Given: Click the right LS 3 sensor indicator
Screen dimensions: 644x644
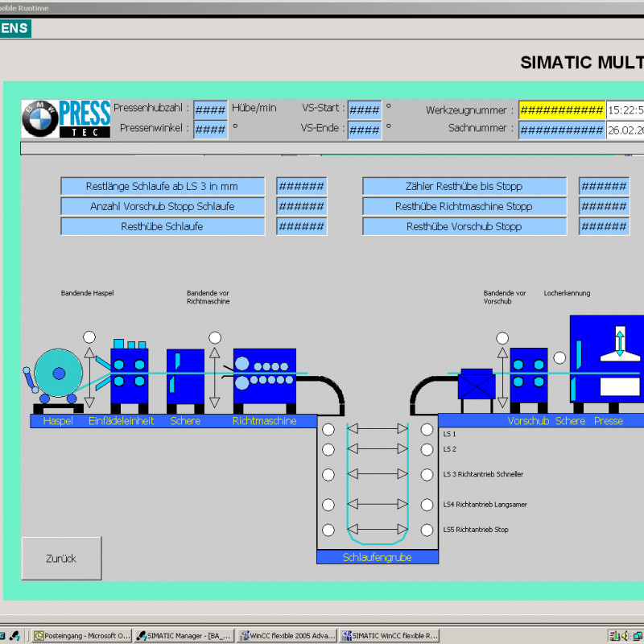Looking at the screenshot, I should click(427, 475).
